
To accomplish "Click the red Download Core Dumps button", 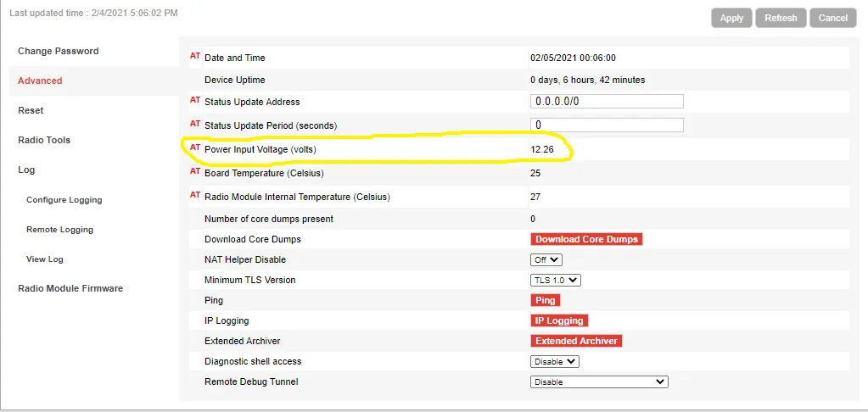I will [x=587, y=239].
